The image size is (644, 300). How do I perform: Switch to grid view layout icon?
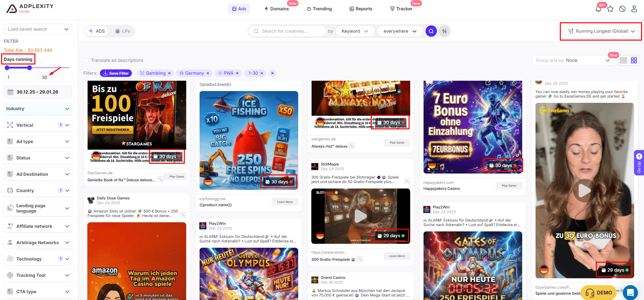click(x=634, y=60)
